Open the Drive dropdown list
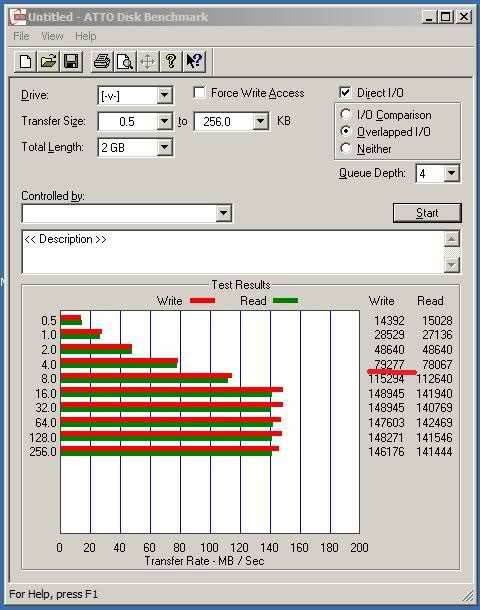Image resolution: width=480 pixels, height=610 pixels. [165, 95]
